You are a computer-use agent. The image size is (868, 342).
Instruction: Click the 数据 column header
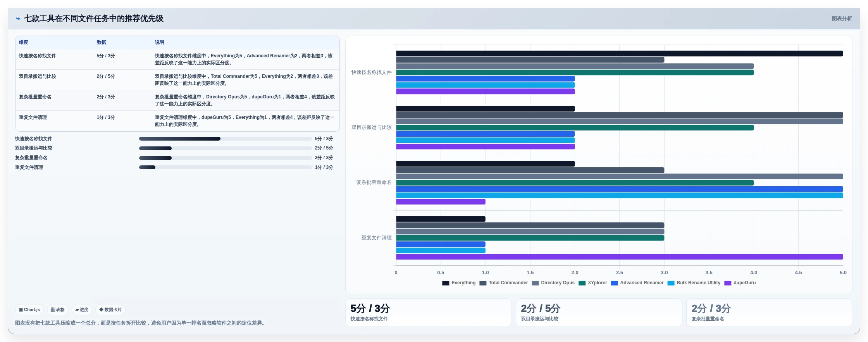[102, 43]
